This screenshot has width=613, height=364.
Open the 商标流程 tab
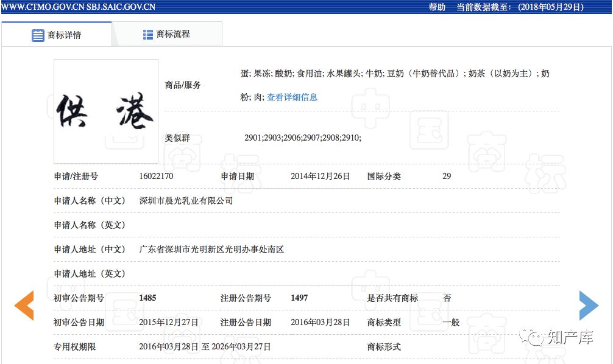[173, 35]
